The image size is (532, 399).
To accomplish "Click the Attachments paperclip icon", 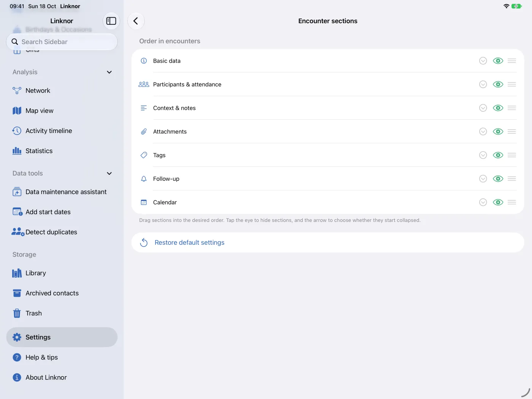I will coord(144,131).
